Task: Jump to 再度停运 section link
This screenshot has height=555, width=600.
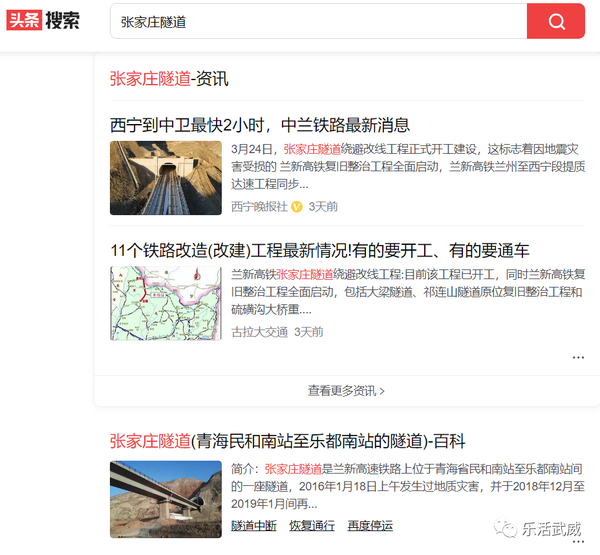Action: tap(370, 526)
